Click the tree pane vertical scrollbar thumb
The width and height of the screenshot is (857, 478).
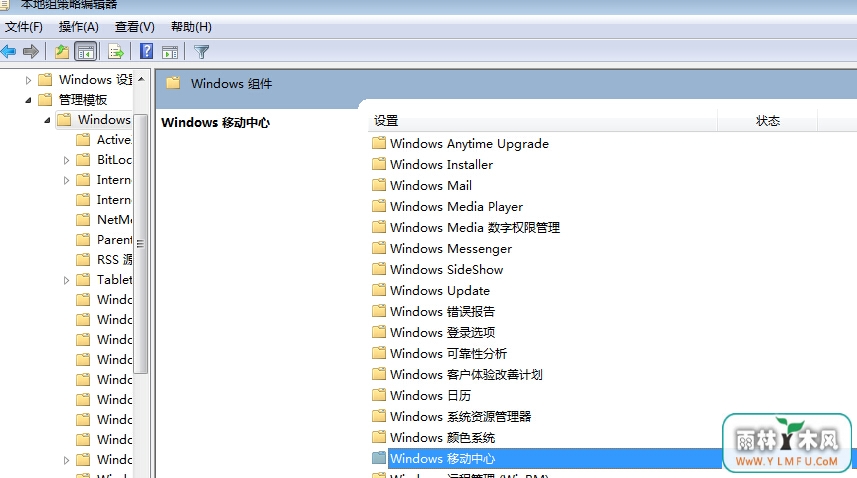(x=141, y=244)
